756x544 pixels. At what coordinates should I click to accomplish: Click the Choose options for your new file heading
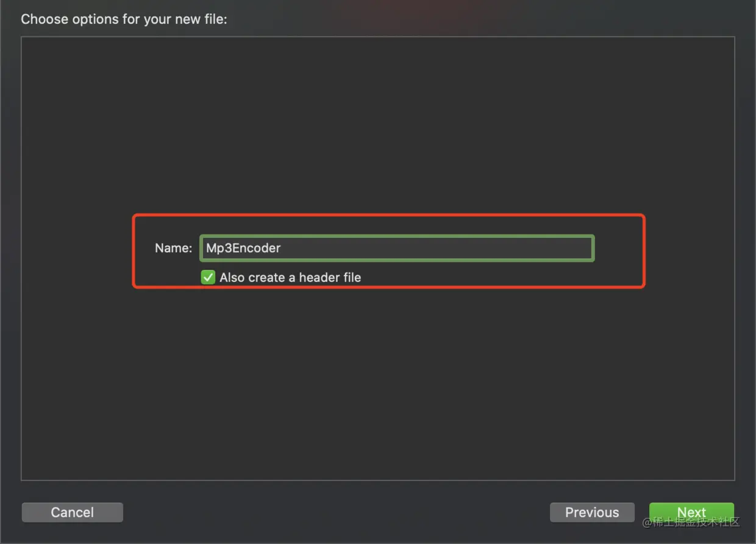pos(124,19)
